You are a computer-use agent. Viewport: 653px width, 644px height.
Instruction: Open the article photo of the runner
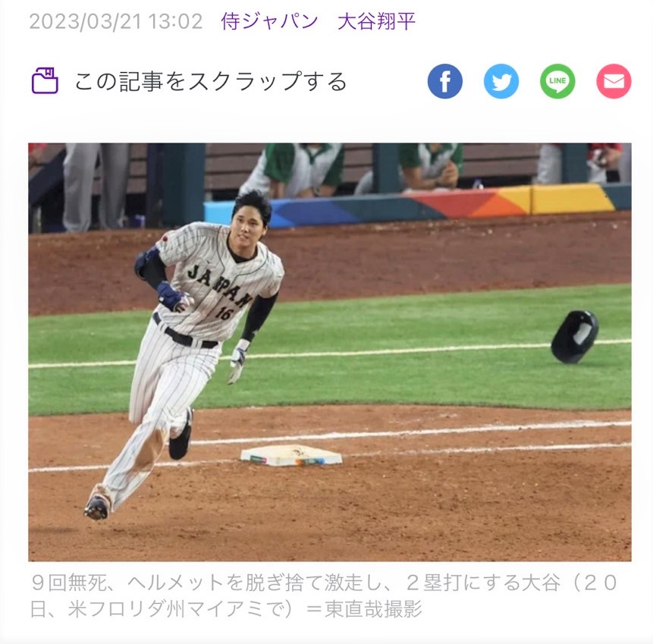330,352
